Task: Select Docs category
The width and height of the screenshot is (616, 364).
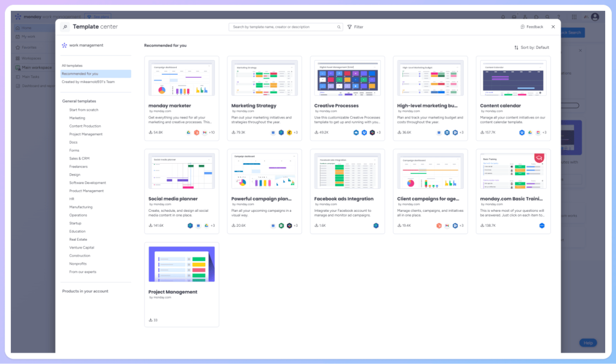Action: coord(73,143)
